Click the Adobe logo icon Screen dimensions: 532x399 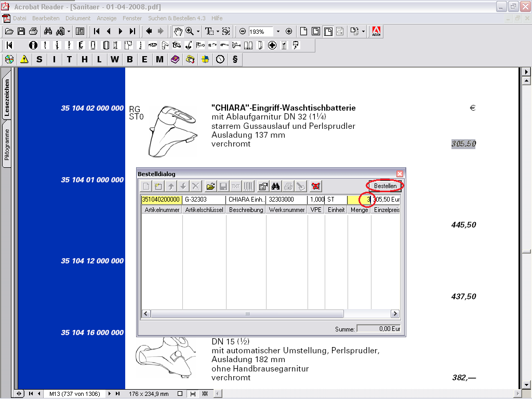pos(376,32)
